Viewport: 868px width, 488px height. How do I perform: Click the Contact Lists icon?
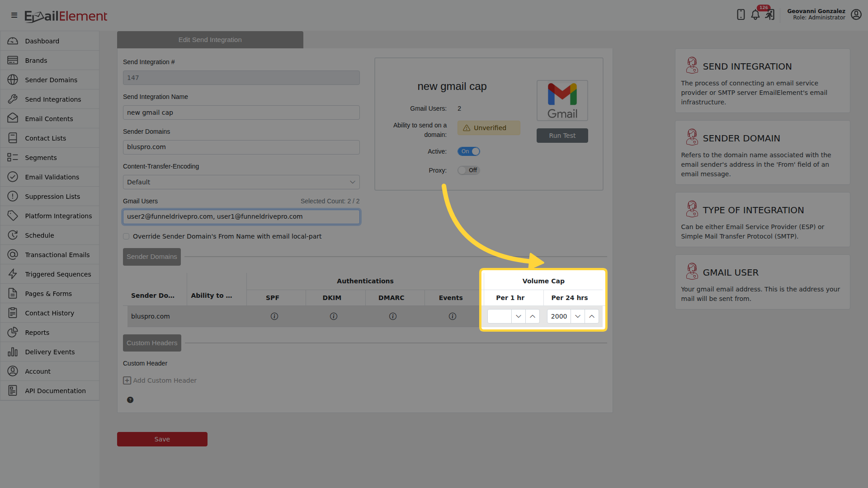[13, 138]
